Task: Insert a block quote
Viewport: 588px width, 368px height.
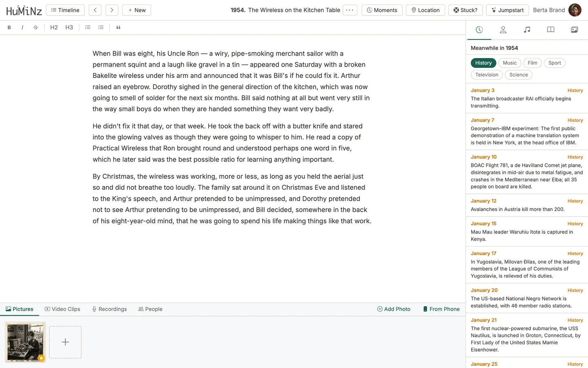Action: coord(118,27)
